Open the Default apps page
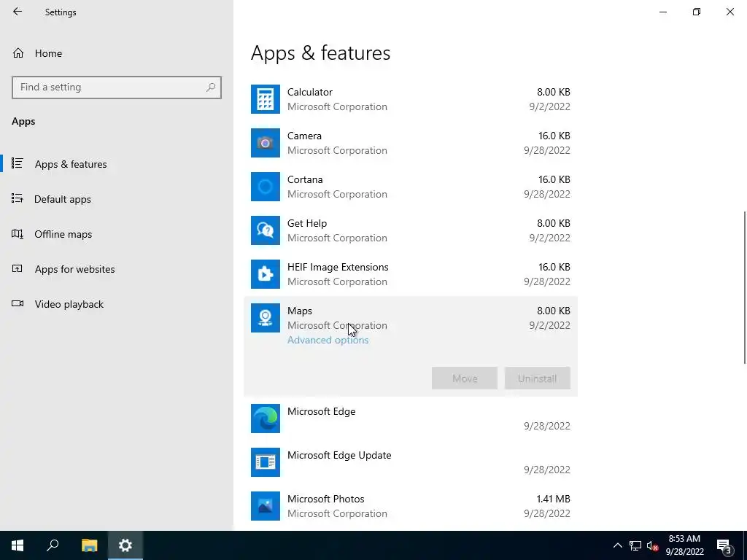This screenshot has width=747, height=560. tap(63, 199)
